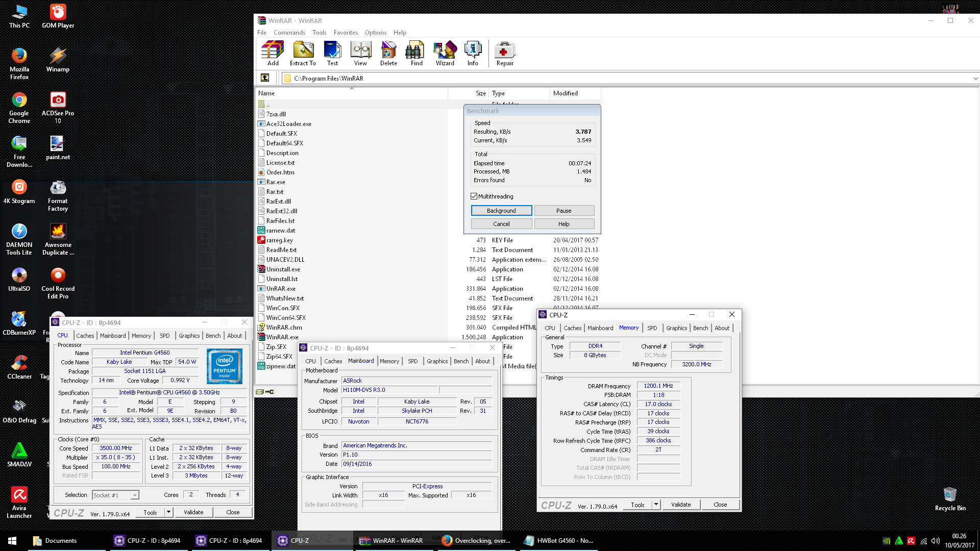The height and width of the screenshot is (551, 980).
Task: Click Tools button in CPU-Z Memory window
Action: 638,505
